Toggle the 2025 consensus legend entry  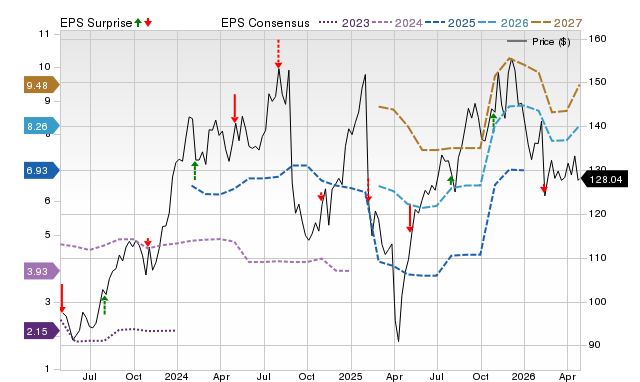point(450,23)
